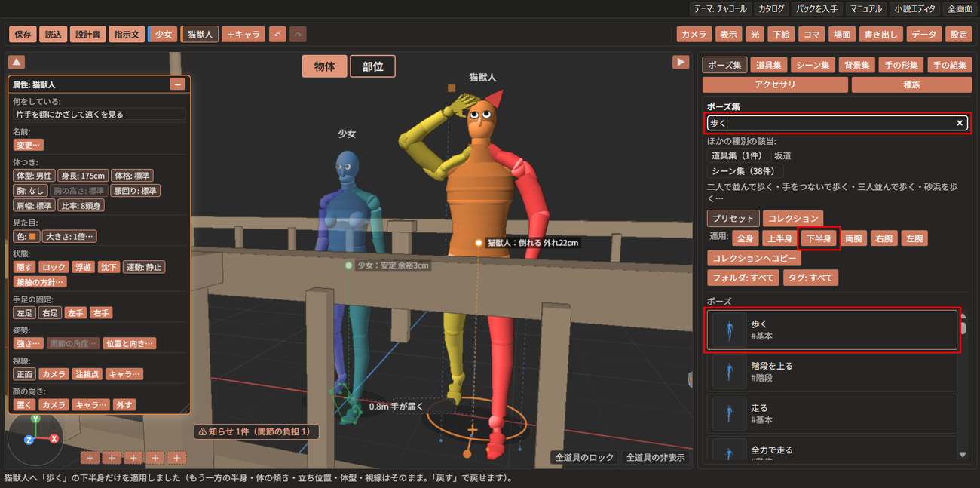Clear the pose search with the X icon
Screen dimensions: 980x488
pyautogui.click(x=960, y=123)
